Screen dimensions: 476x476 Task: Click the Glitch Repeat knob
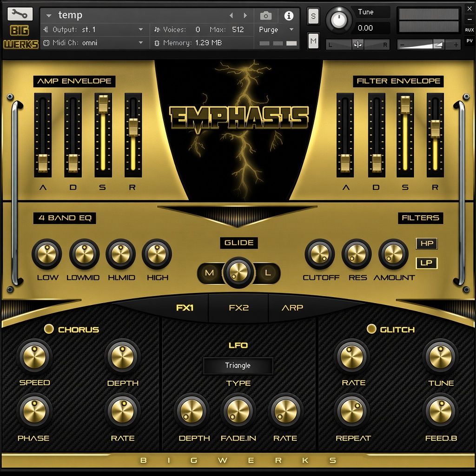point(352,411)
